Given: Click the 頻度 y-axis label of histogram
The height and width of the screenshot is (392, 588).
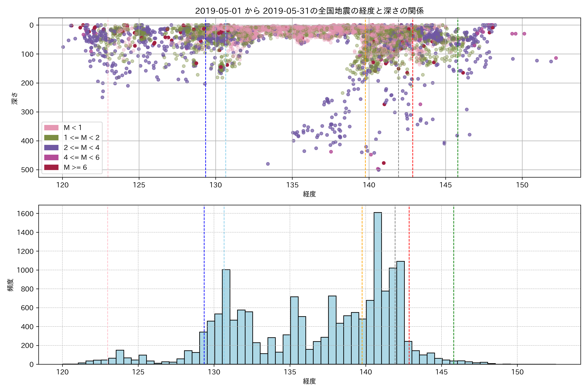Looking at the screenshot, I should [x=10, y=285].
